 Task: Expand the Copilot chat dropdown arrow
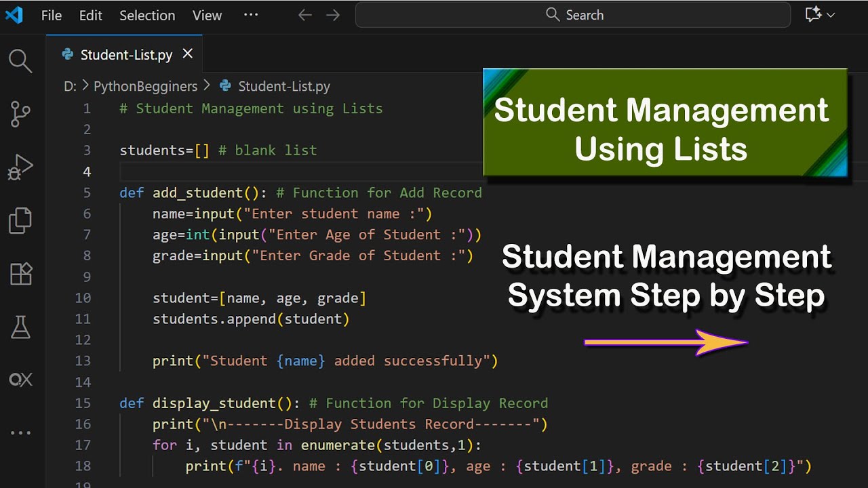point(831,15)
